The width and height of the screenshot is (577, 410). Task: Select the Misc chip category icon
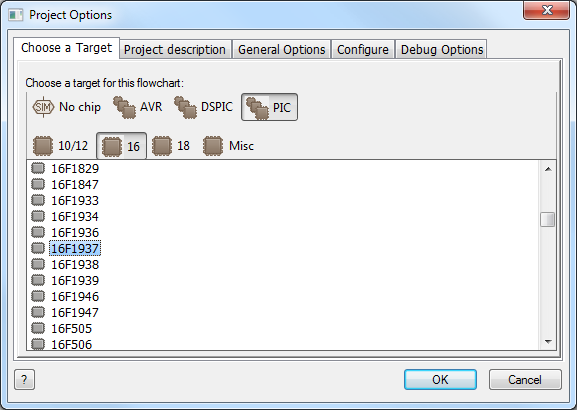point(213,146)
